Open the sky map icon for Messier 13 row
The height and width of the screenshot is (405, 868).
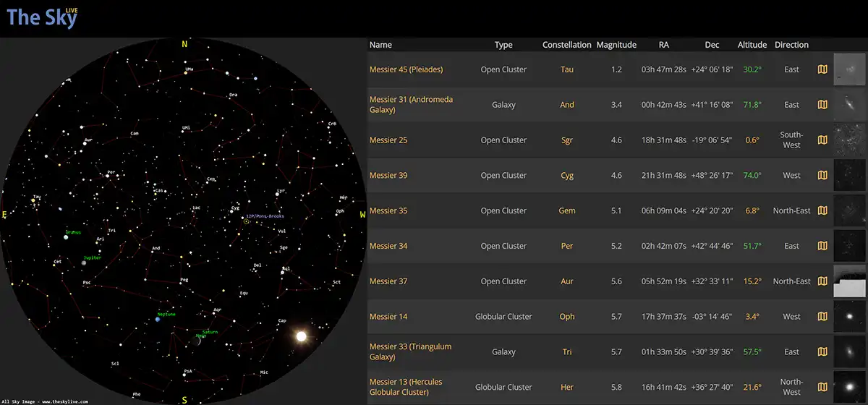point(822,387)
